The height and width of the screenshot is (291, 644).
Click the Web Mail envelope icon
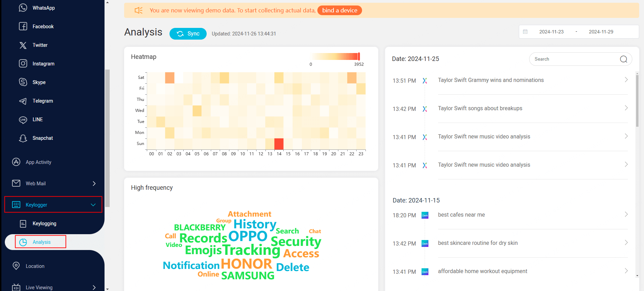coord(16,183)
